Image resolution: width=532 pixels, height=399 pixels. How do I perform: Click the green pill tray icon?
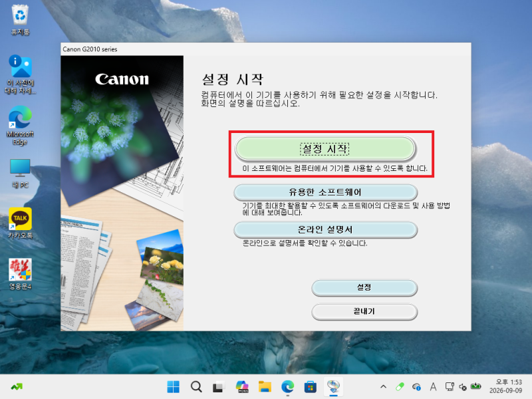coord(400,386)
